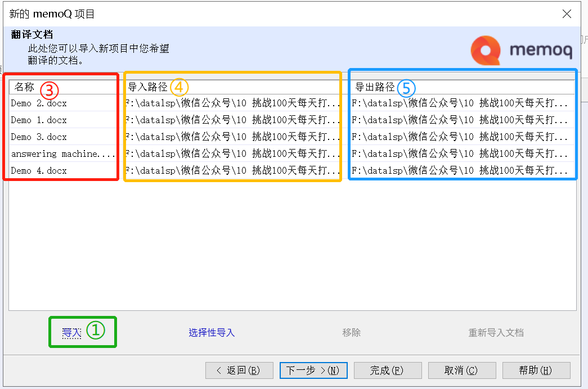Select the Demo 4.docx row
Screen dimensions: 588x389
292,170
